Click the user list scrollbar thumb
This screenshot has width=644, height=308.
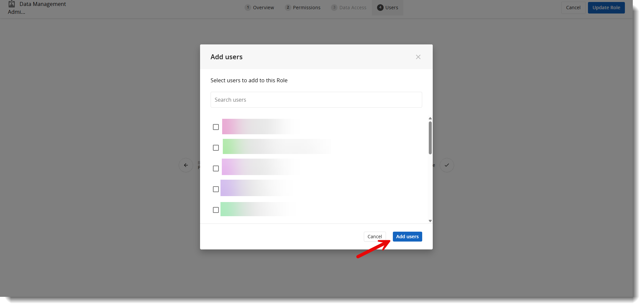pyautogui.click(x=430, y=138)
